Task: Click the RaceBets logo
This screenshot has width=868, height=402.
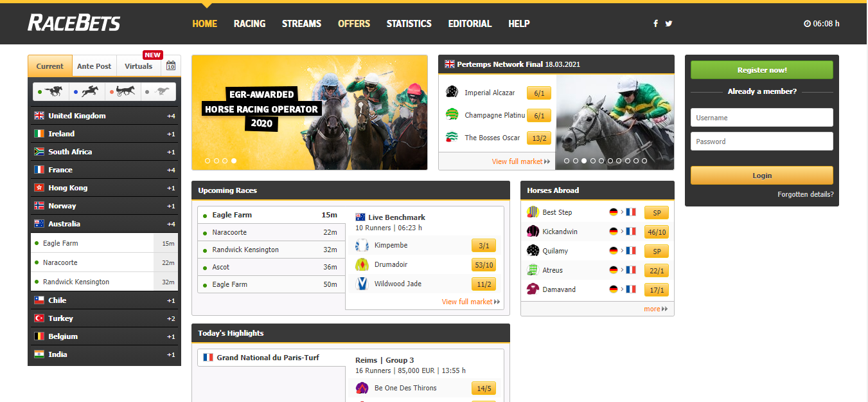Action: 74,23
